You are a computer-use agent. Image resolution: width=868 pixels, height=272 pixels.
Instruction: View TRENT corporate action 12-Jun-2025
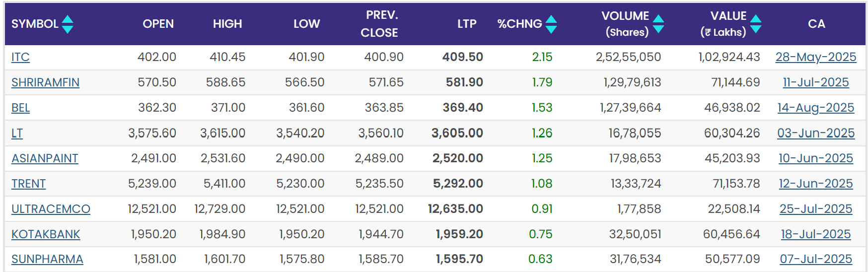816,184
